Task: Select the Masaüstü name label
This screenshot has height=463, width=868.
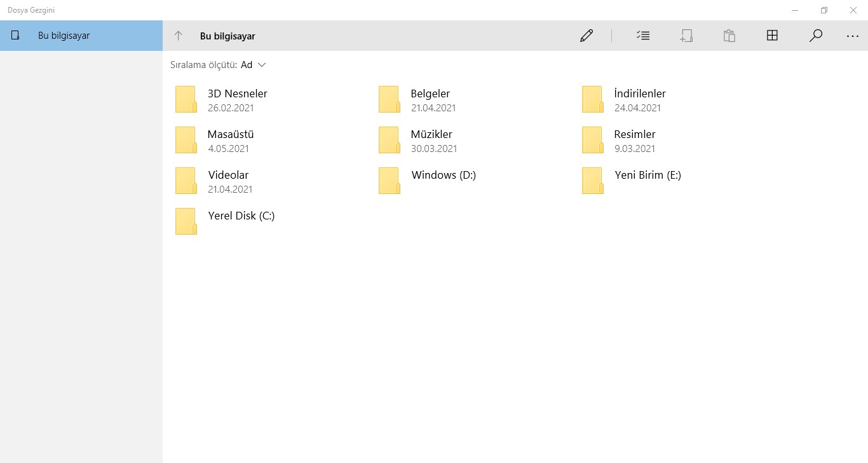Action: click(231, 134)
